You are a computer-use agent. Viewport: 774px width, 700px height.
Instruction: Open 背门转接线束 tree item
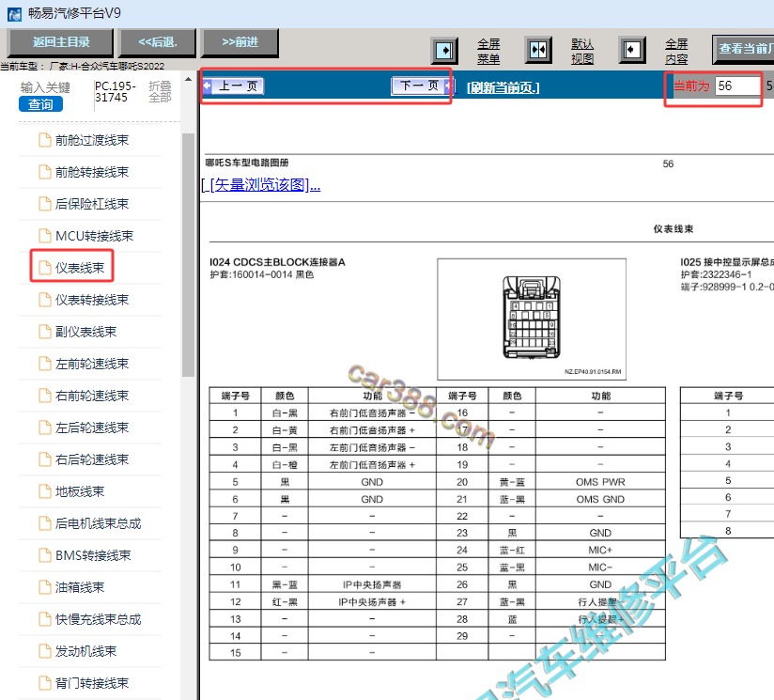pyautogui.click(x=92, y=683)
